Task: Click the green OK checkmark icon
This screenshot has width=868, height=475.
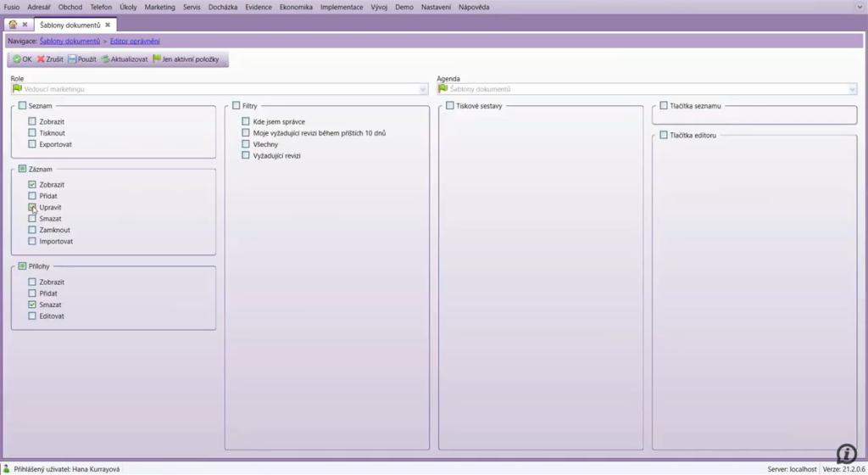Action: pyautogui.click(x=17, y=59)
